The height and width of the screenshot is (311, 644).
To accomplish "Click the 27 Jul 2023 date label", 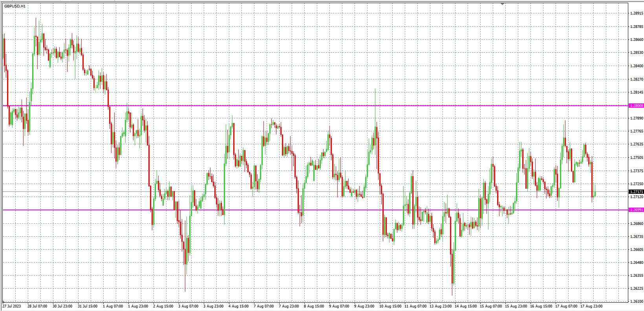I will click(x=12, y=306).
